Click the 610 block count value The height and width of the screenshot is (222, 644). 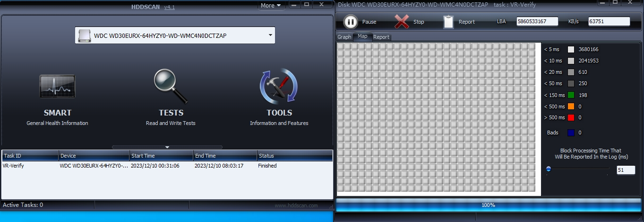pos(583,72)
